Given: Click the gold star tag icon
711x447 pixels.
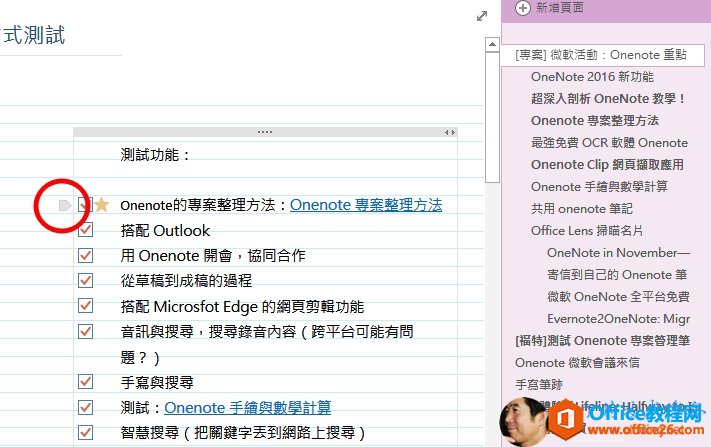Looking at the screenshot, I should 102,205.
